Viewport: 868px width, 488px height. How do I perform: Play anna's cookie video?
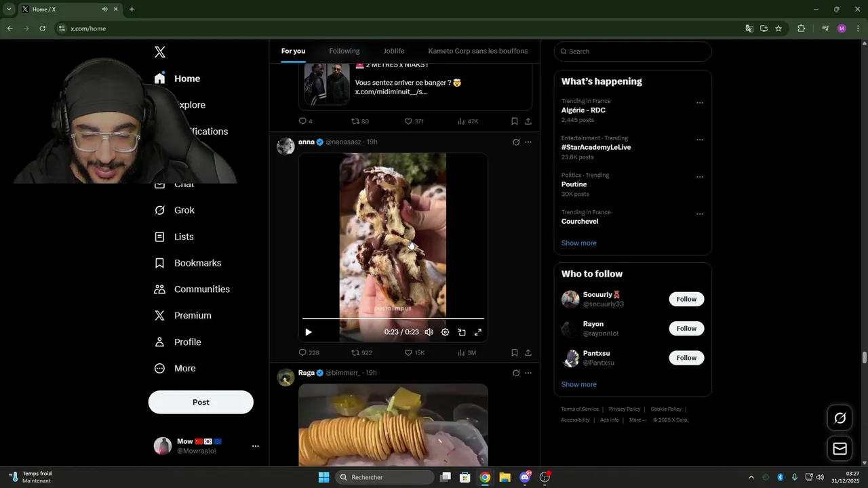pos(309,332)
